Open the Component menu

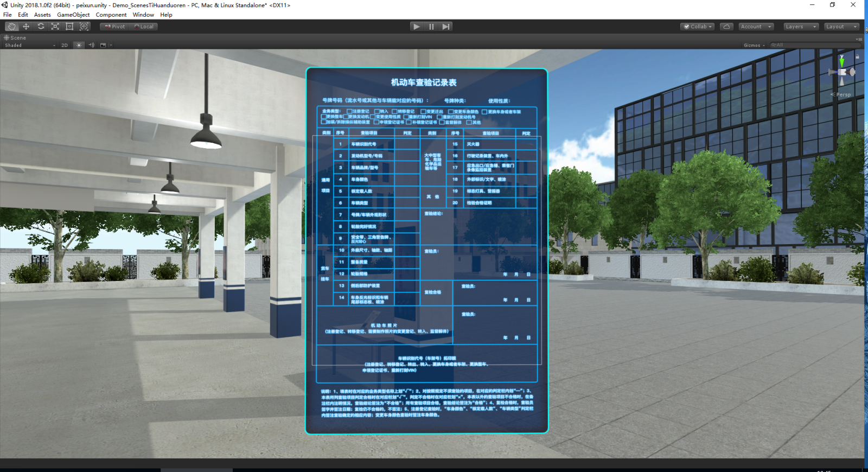[111, 15]
